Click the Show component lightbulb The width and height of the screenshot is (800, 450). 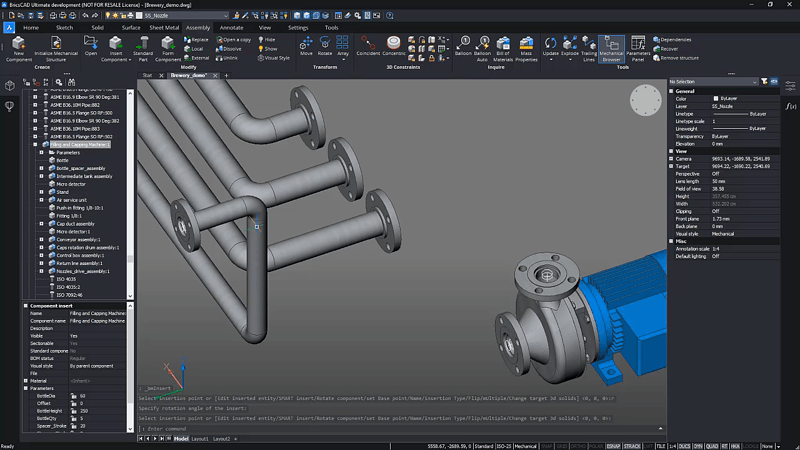[x=267, y=48]
